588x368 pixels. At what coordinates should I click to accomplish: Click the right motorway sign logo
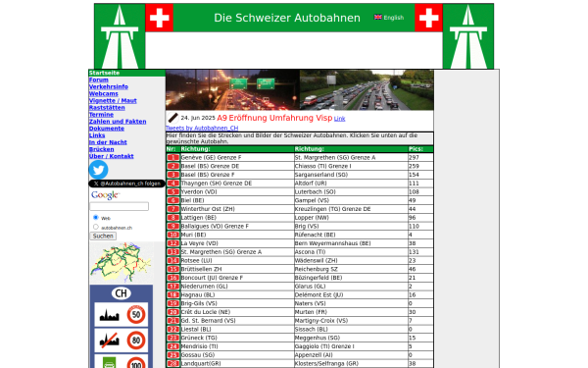click(x=468, y=36)
